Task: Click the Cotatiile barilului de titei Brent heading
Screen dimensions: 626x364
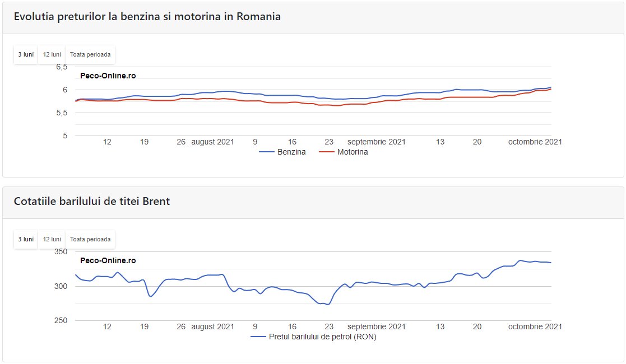Action: tap(92, 202)
